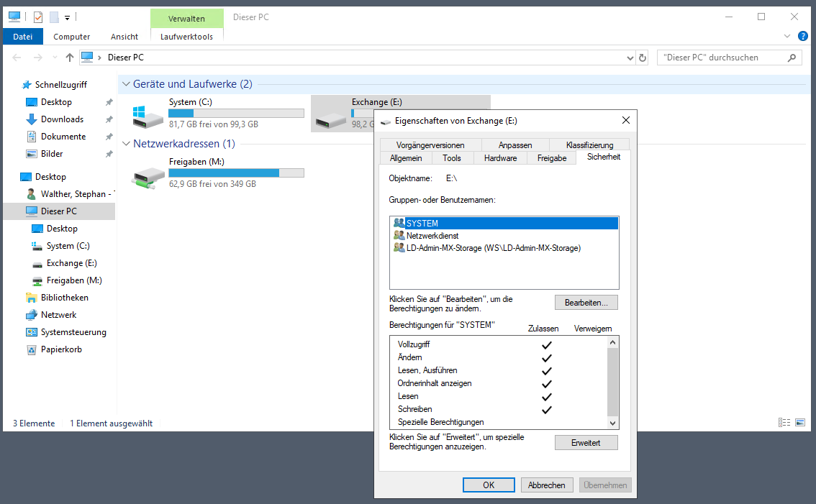Go forward with the forward arrow
Viewport: 816px width, 504px height.
(37, 58)
